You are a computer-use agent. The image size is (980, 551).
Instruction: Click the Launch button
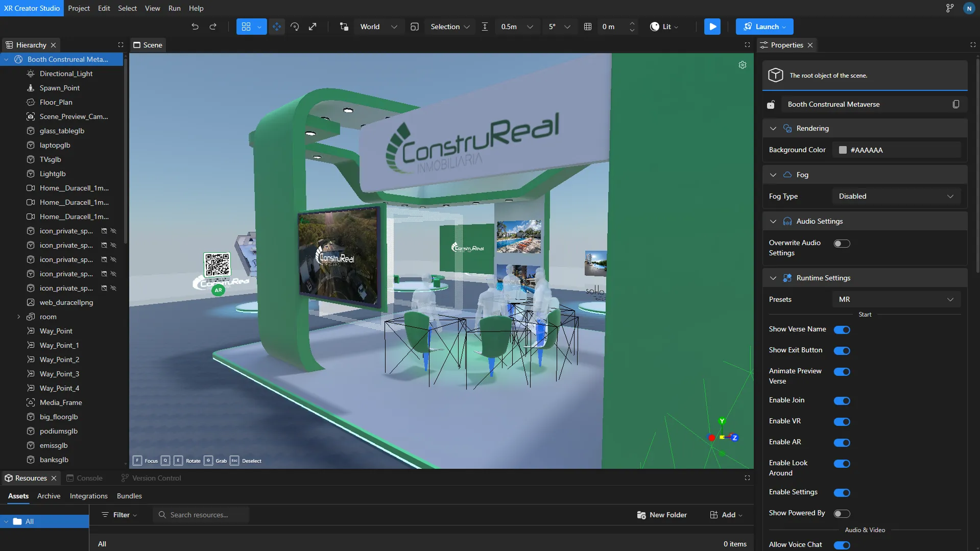pyautogui.click(x=764, y=27)
